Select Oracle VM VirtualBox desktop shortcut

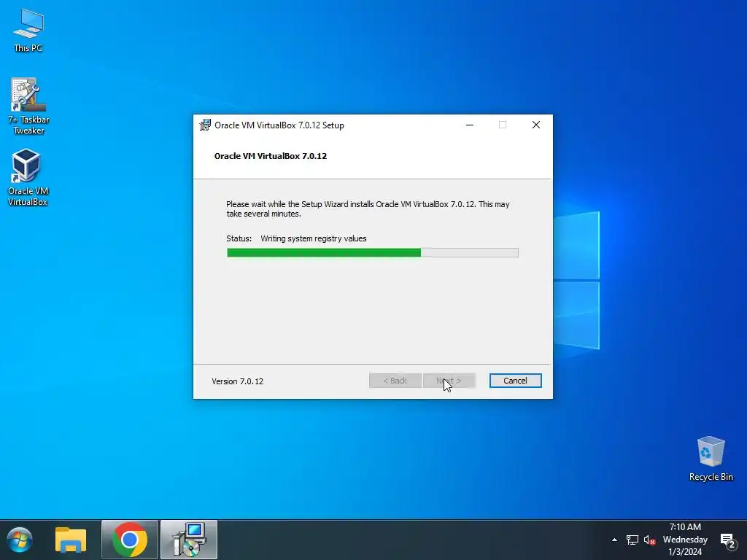point(28,177)
